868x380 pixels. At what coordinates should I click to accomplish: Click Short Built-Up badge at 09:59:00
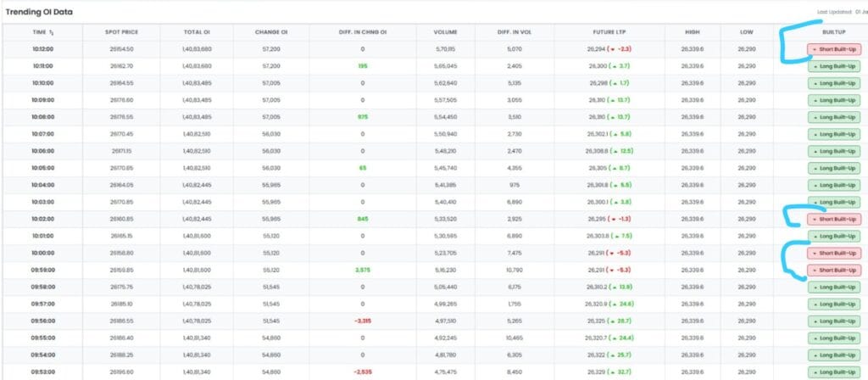[x=833, y=270]
